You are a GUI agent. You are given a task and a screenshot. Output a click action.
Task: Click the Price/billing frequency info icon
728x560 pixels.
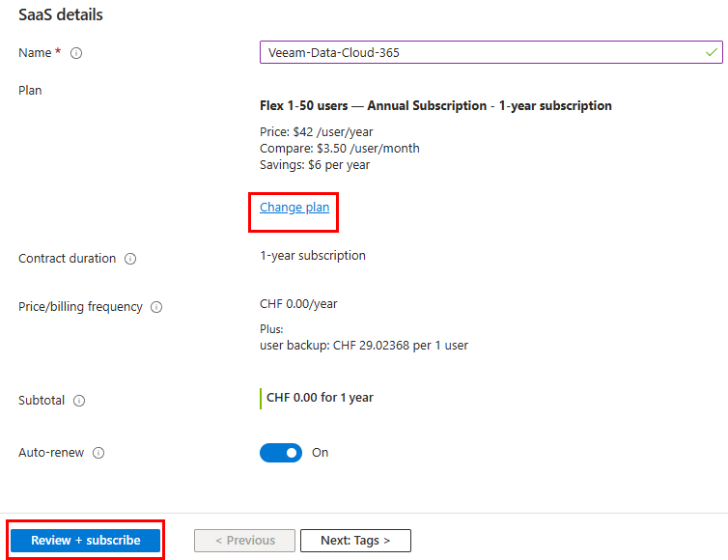(156, 307)
